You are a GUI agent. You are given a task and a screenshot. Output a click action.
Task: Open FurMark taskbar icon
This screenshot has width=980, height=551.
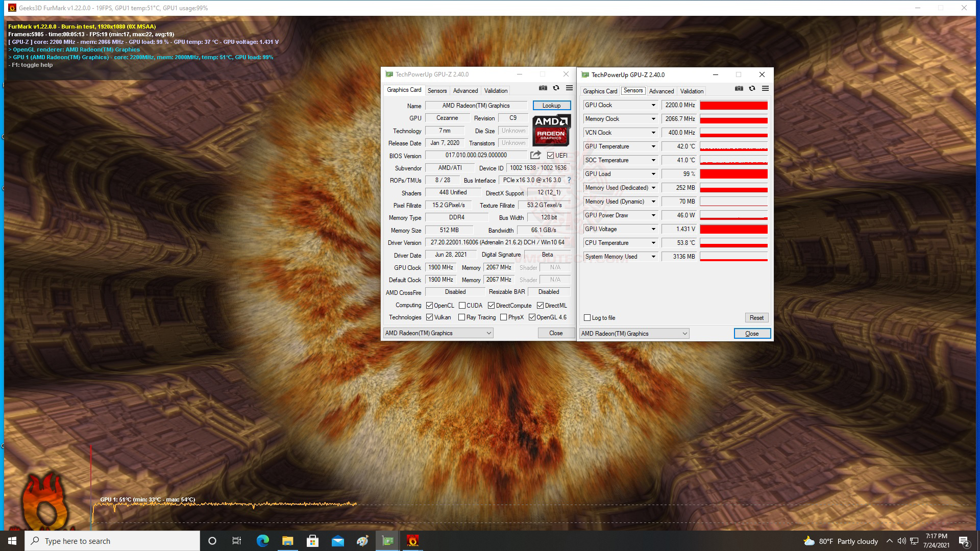coord(412,541)
